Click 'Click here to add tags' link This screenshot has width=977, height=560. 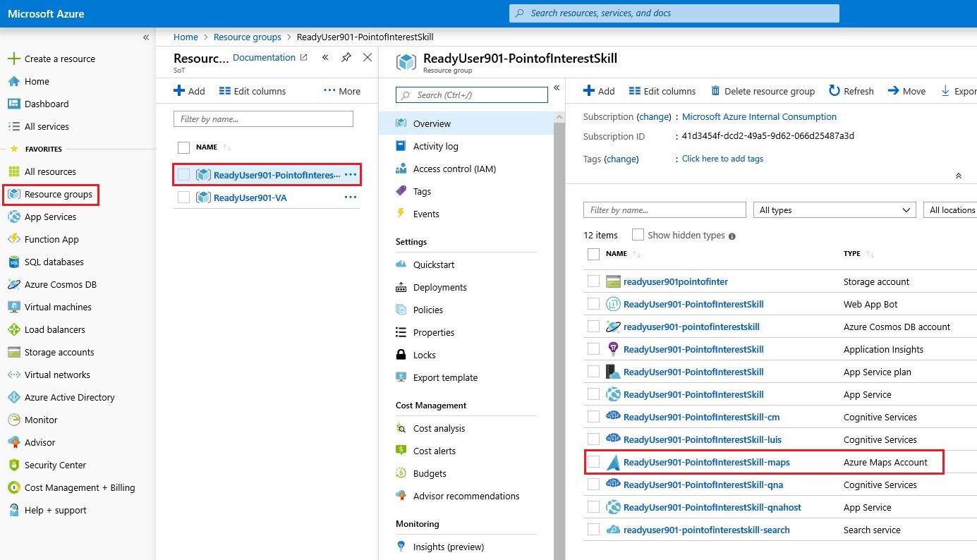[x=722, y=159]
